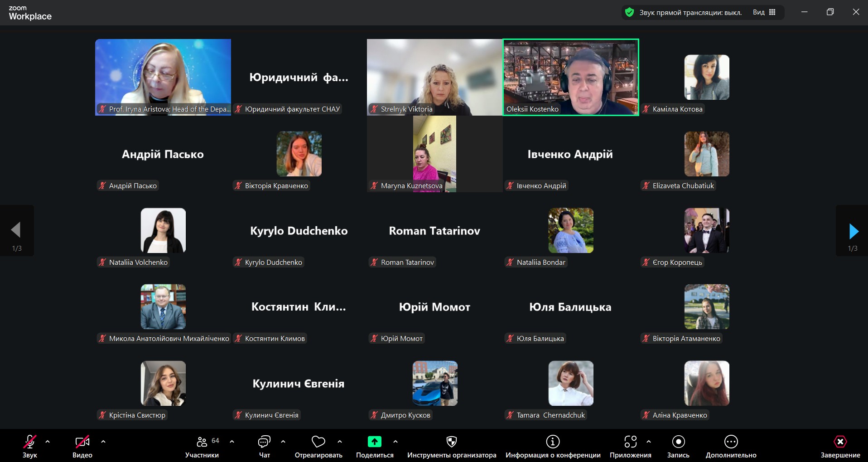Viewport: 868px width, 462px height.
Task: Open the Chat panel
Action: tap(264, 442)
